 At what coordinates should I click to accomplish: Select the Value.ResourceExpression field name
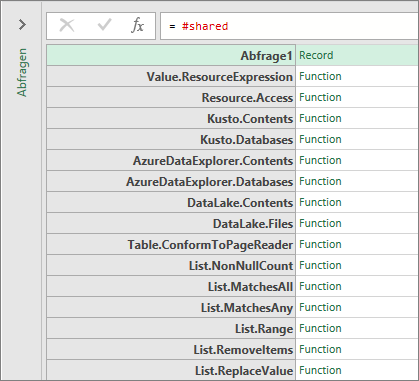tap(219, 77)
